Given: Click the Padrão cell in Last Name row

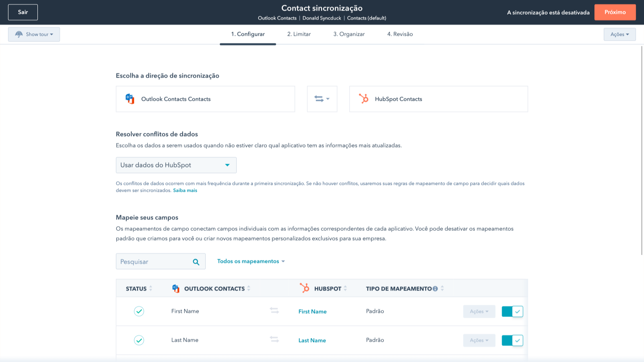Looking at the screenshot, I should pyautogui.click(x=375, y=340).
